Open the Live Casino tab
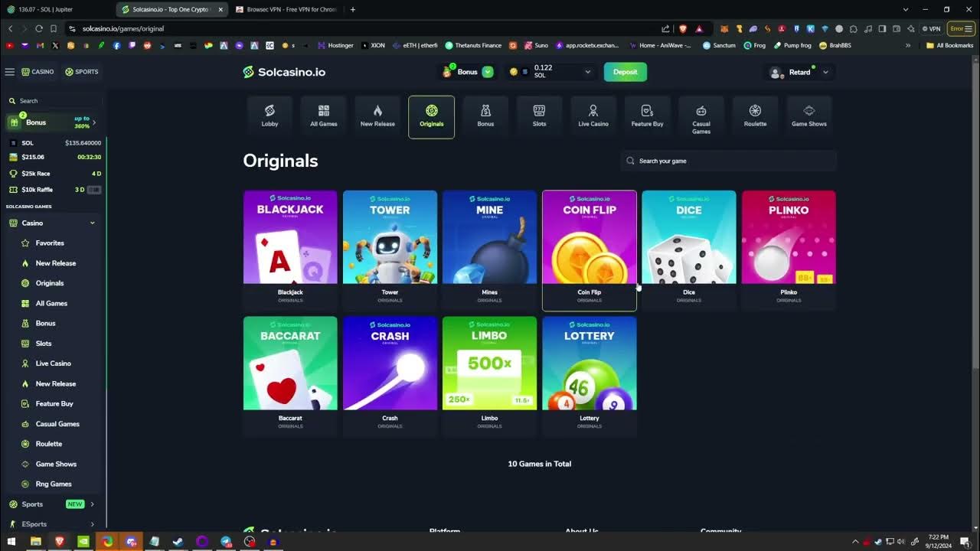Screen dimensions: 980x551 coord(593,110)
